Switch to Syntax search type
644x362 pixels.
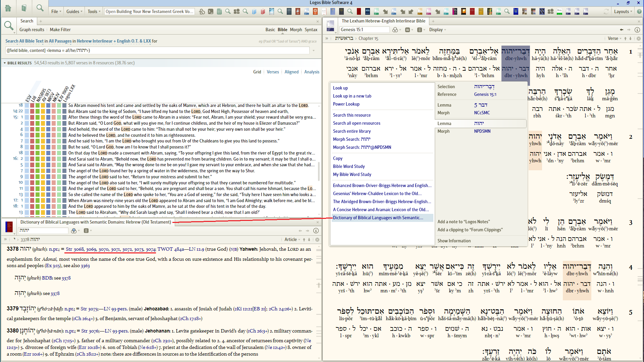(311, 30)
